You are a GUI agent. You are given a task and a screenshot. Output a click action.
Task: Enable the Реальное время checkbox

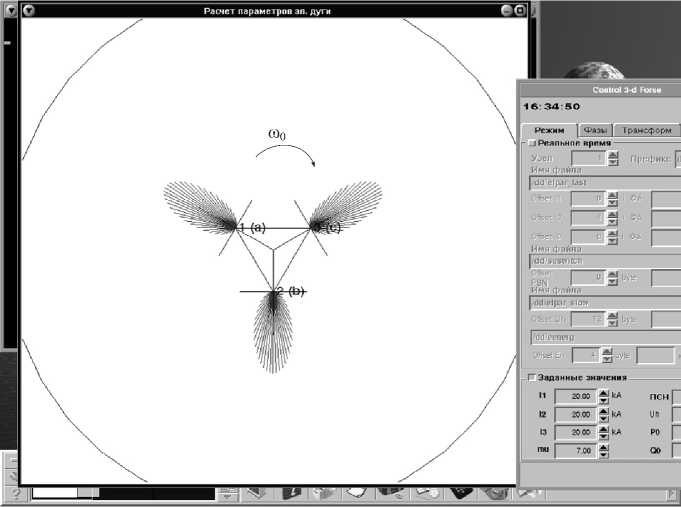(531, 144)
